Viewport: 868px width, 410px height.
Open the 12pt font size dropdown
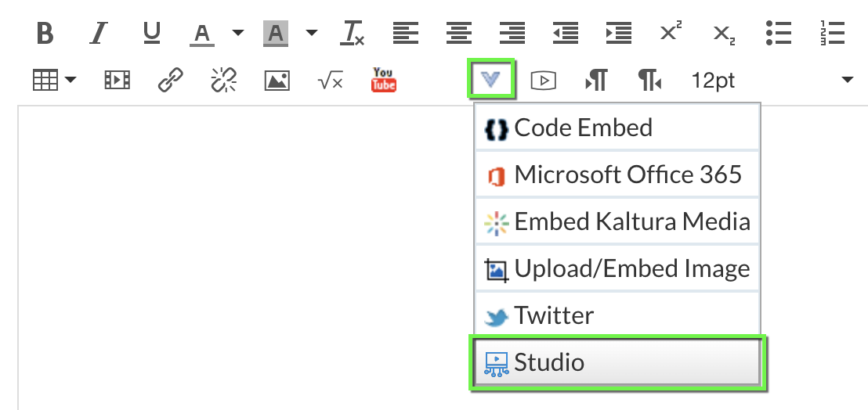pos(772,81)
